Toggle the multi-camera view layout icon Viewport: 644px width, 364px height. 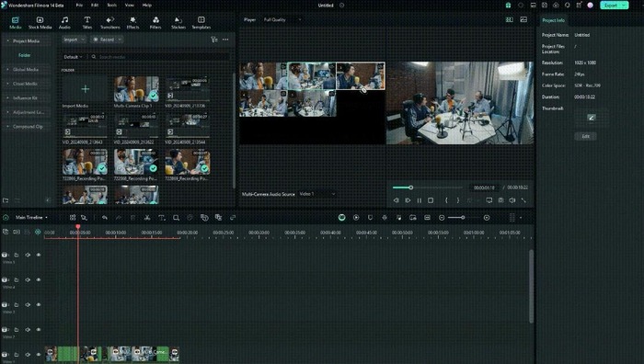click(510, 19)
